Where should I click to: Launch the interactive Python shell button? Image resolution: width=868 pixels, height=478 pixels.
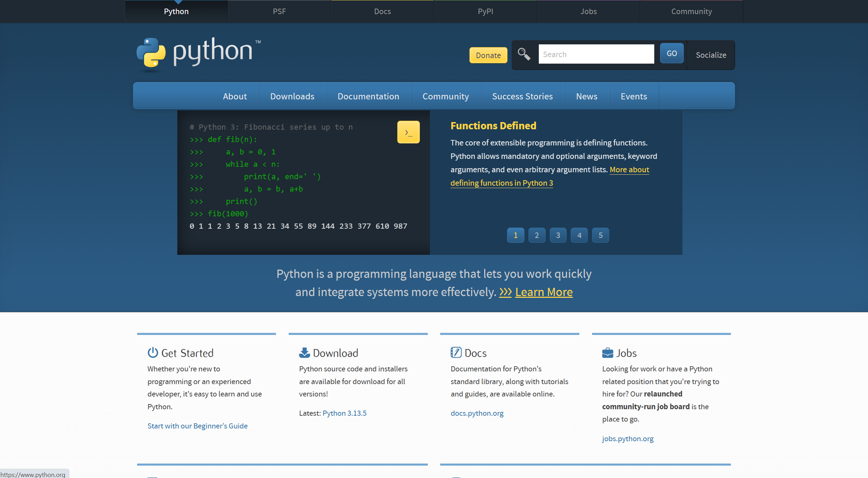[x=408, y=132]
